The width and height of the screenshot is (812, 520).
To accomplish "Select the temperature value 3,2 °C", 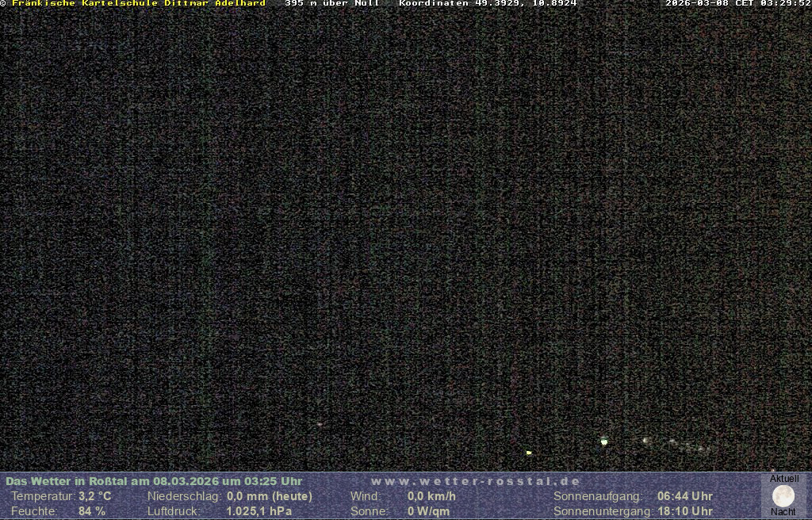I will (94, 496).
